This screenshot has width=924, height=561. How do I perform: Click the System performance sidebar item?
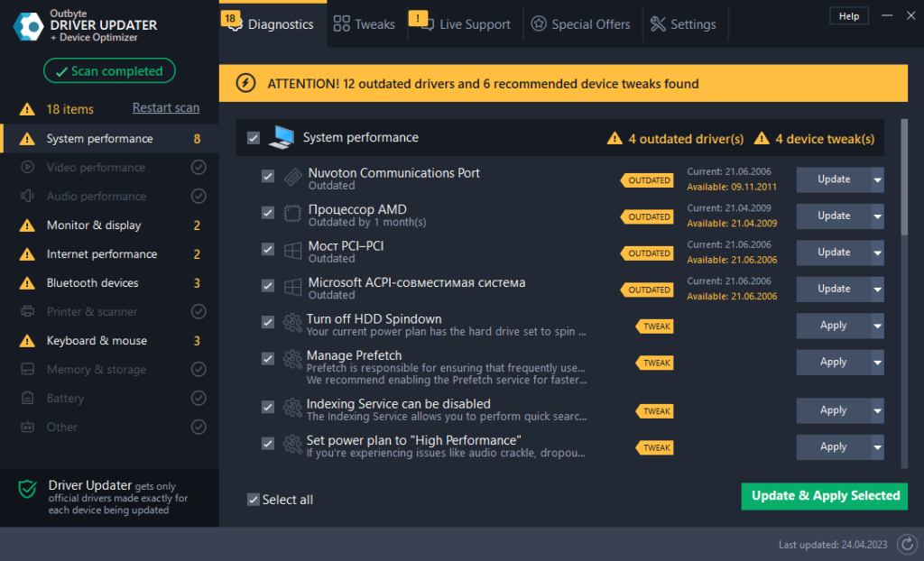point(109,139)
